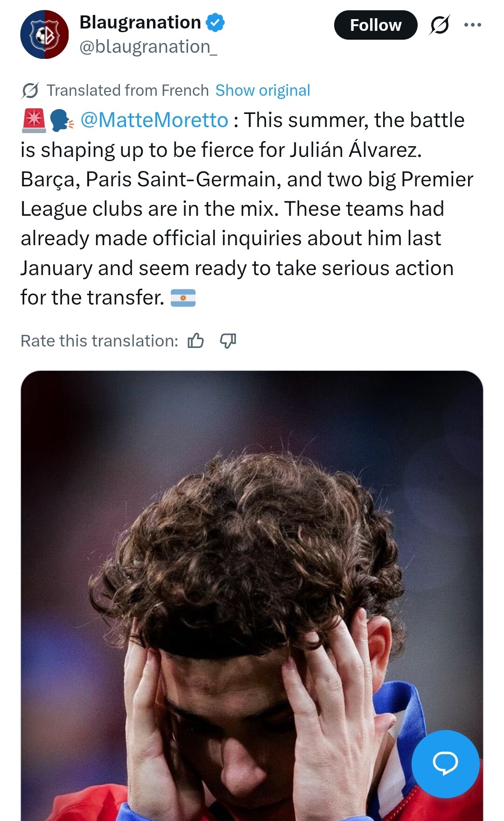Rate the translation with thumbs up
The width and height of the screenshot is (504, 821).
coord(196,341)
